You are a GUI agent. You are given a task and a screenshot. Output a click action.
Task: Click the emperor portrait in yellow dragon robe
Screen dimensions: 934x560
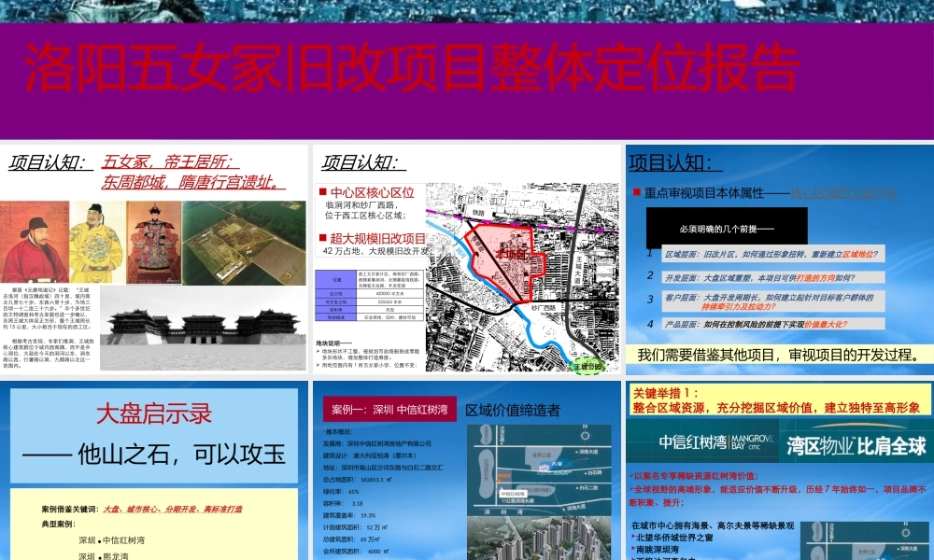point(97,242)
